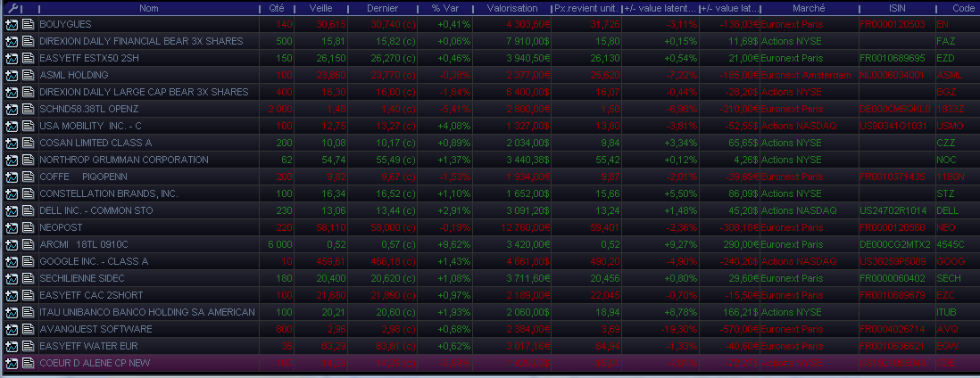This screenshot has height=378, width=980.
Task: Select the EASYETF ESTX50 2SH row name
Action: tap(91, 58)
